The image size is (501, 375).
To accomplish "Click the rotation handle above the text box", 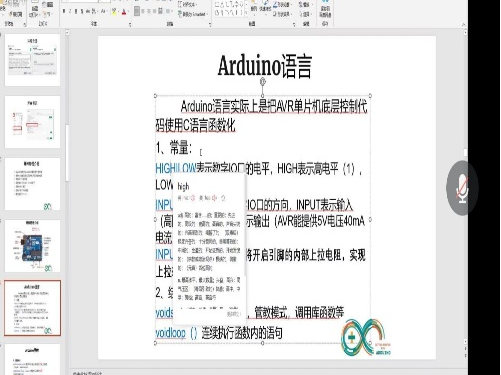I will (x=263, y=81).
